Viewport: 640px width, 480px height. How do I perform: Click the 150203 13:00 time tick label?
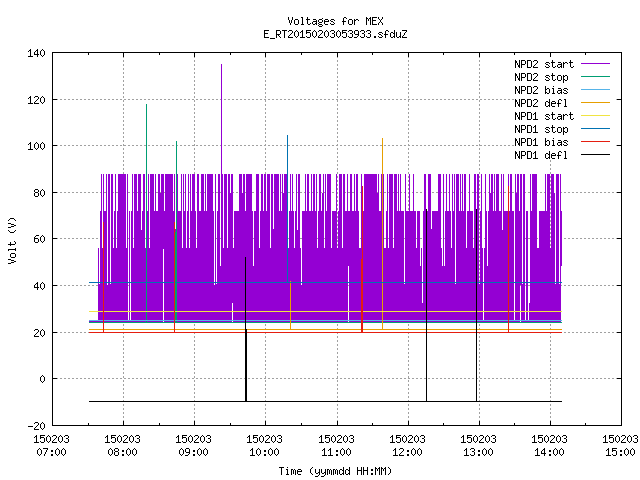pos(478,446)
